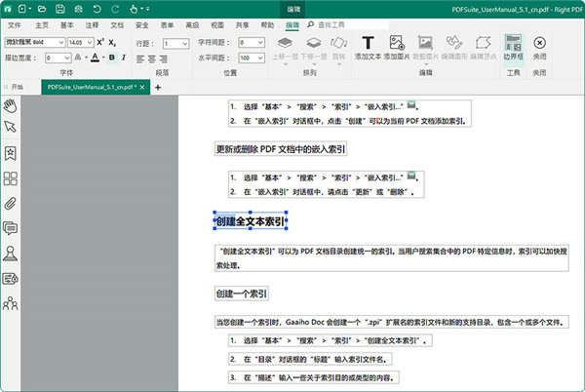This screenshot has width=585, height=392.
Task: Click the superscript X¹ button
Action: pos(100,44)
